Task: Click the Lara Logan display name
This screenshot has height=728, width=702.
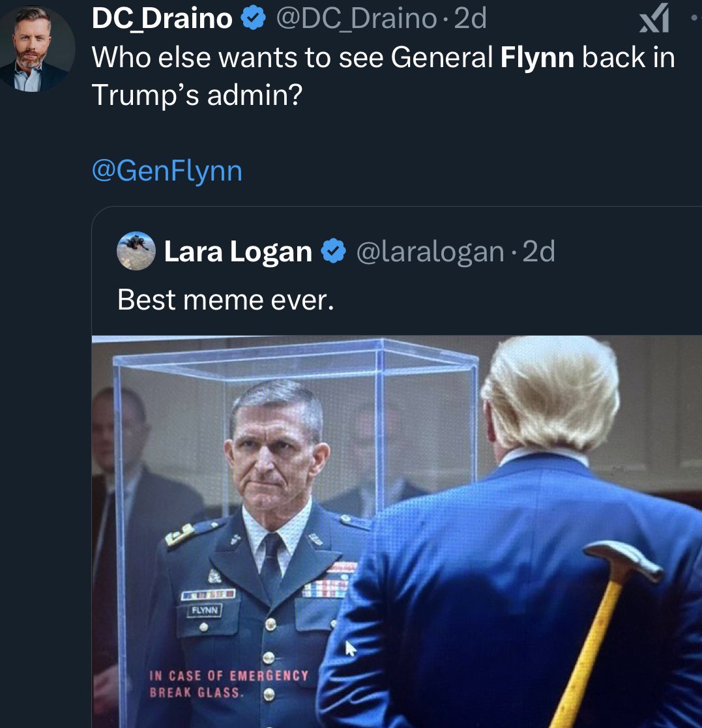Action: (x=238, y=252)
